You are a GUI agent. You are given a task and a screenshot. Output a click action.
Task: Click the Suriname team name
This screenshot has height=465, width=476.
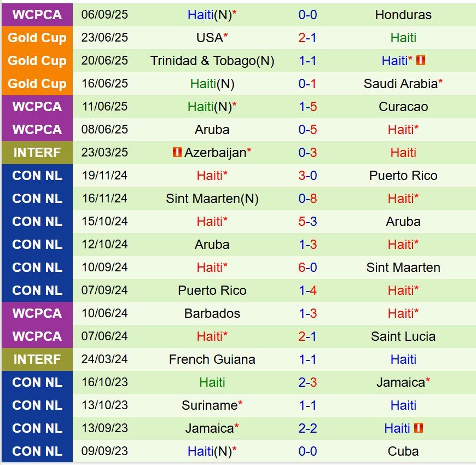[x=210, y=405]
